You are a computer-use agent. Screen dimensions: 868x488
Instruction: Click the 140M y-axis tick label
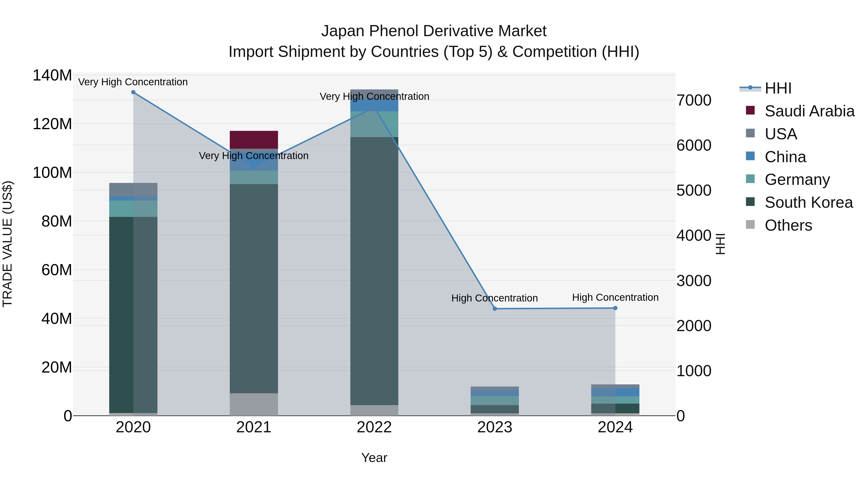pos(52,75)
